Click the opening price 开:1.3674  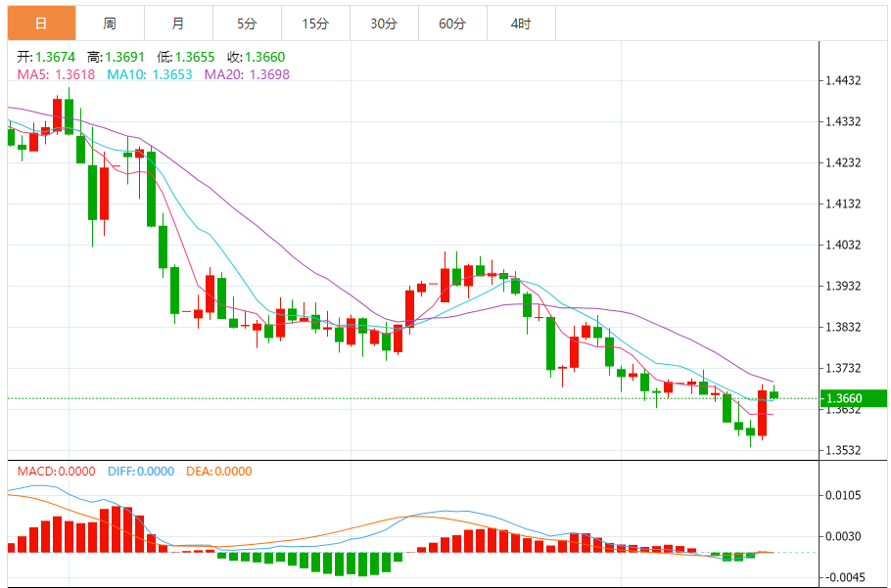point(46,57)
